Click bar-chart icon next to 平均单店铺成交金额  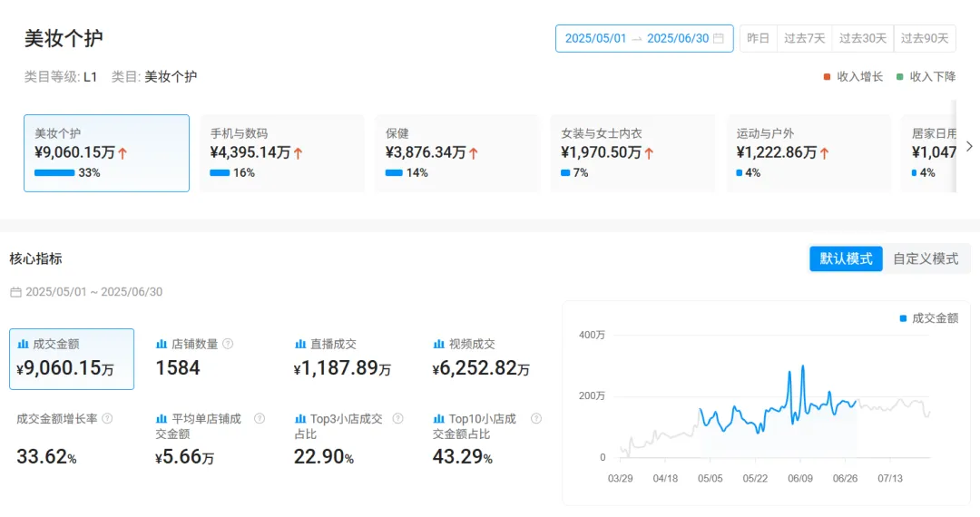tap(162, 418)
